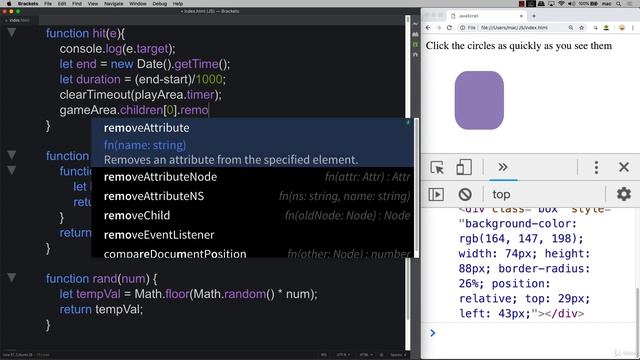Open the Find menu
This screenshot has height=360, width=640.
pos(77,4)
